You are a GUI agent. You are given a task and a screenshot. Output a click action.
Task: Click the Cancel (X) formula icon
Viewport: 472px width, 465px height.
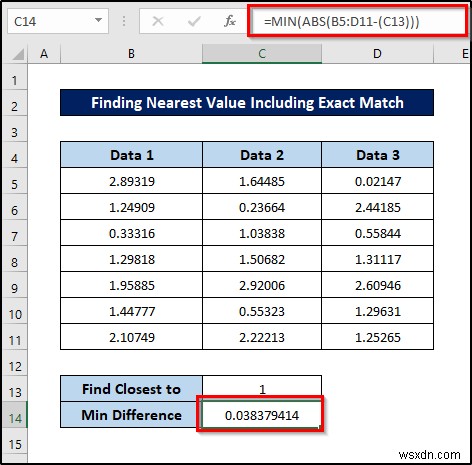tap(158, 22)
